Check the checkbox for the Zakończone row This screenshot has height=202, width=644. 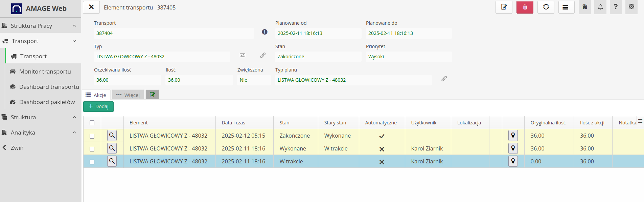click(92, 136)
